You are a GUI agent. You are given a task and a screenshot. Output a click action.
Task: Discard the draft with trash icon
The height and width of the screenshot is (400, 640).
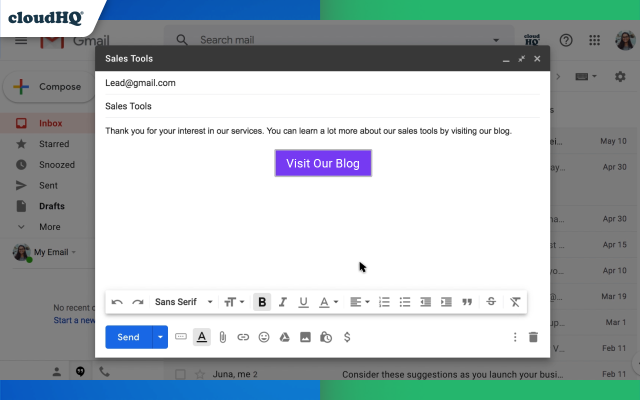click(533, 337)
